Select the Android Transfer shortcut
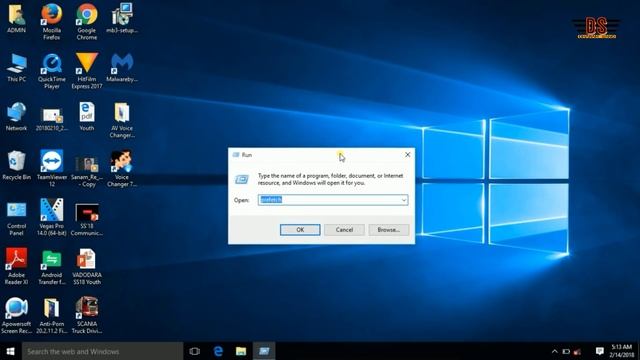Image resolution: width=640 pixels, height=360 pixels. coord(51,267)
